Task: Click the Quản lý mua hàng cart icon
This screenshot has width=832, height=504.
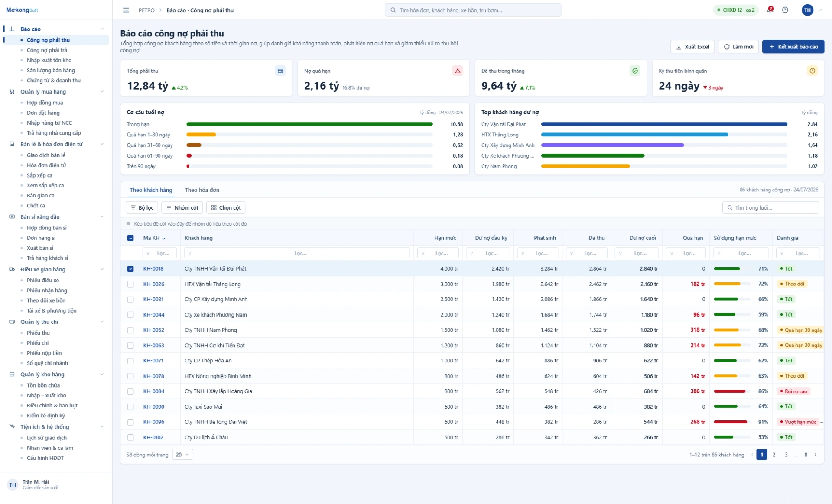Action: (12, 92)
